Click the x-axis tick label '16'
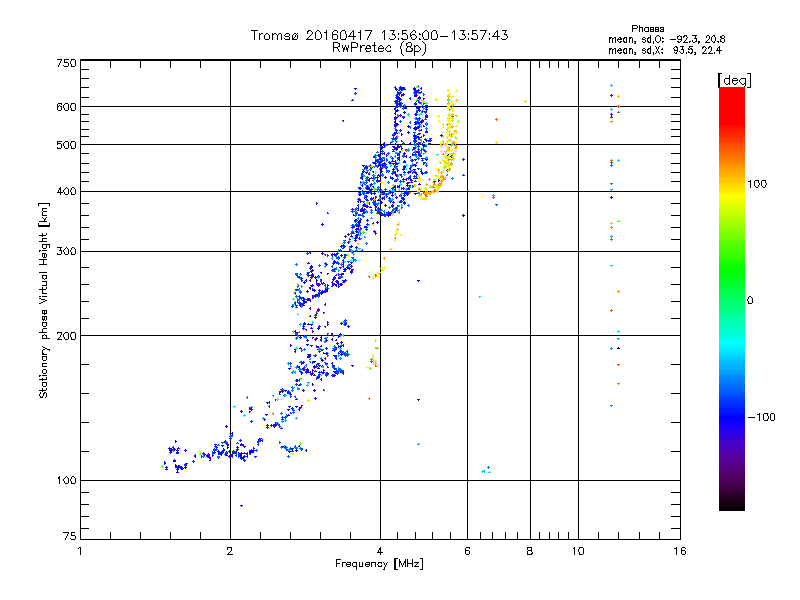 pyautogui.click(x=680, y=551)
